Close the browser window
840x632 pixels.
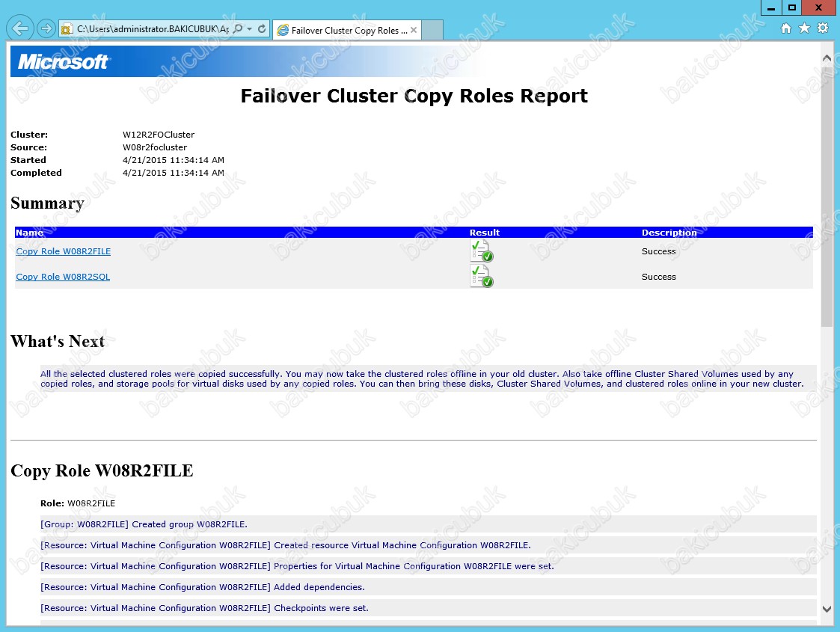pyautogui.click(x=818, y=7)
